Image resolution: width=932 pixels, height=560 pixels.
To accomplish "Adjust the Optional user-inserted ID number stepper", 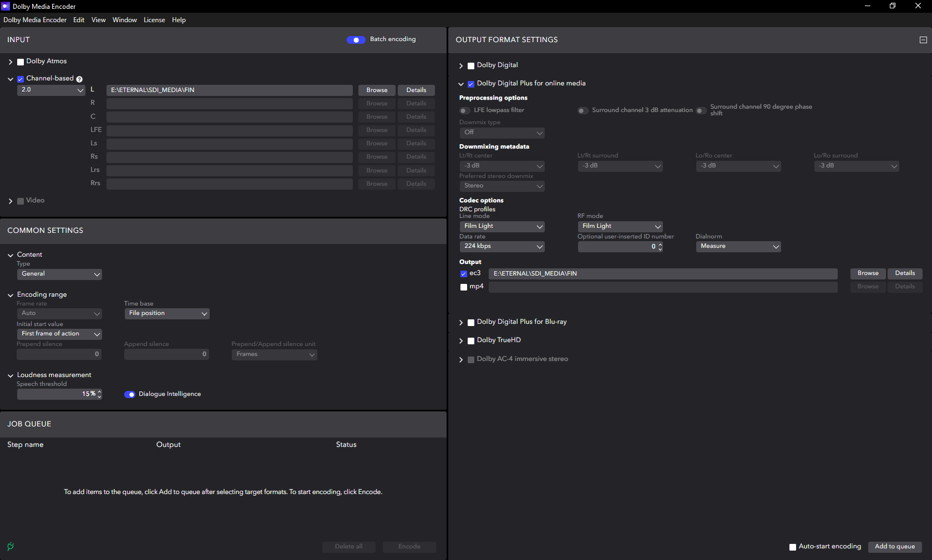I will pyautogui.click(x=660, y=247).
